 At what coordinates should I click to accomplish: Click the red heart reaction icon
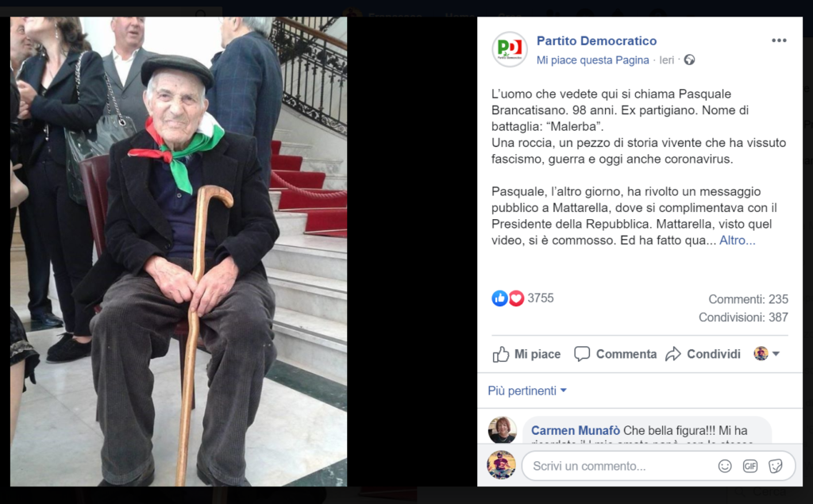pos(516,298)
